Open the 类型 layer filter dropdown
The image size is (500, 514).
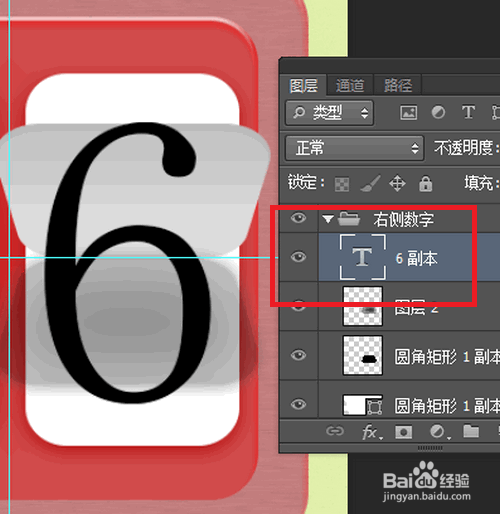(329, 113)
